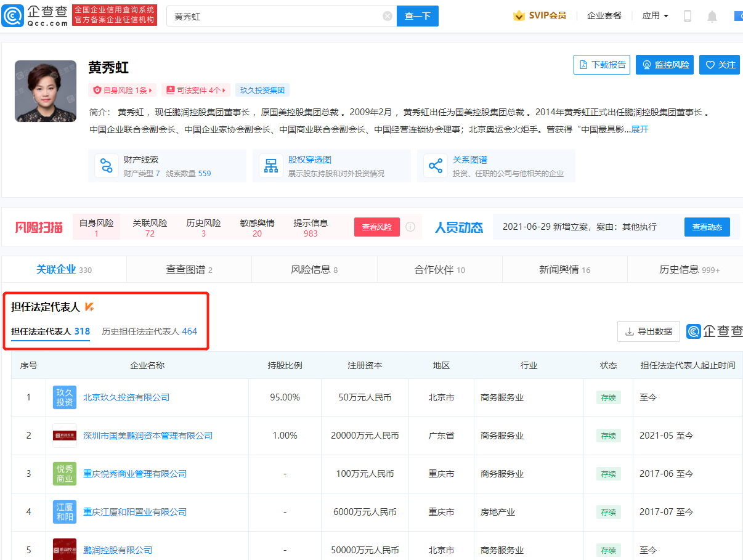Click the 关注 follow button
This screenshot has width=743, height=560.
720,65
